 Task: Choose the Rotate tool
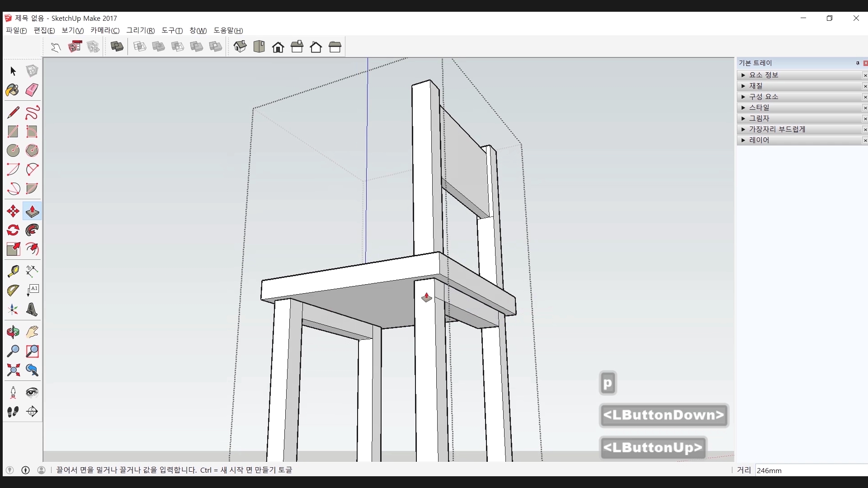13,230
